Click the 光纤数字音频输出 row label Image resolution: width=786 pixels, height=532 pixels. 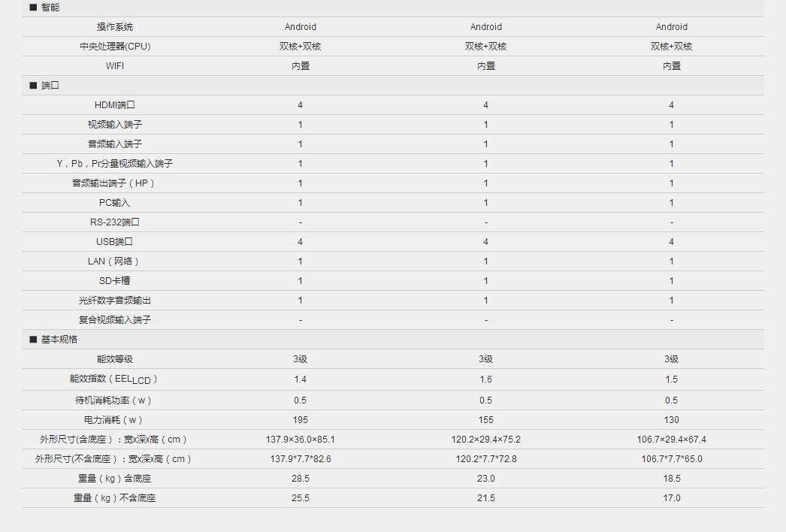pyautogui.click(x=115, y=301)
